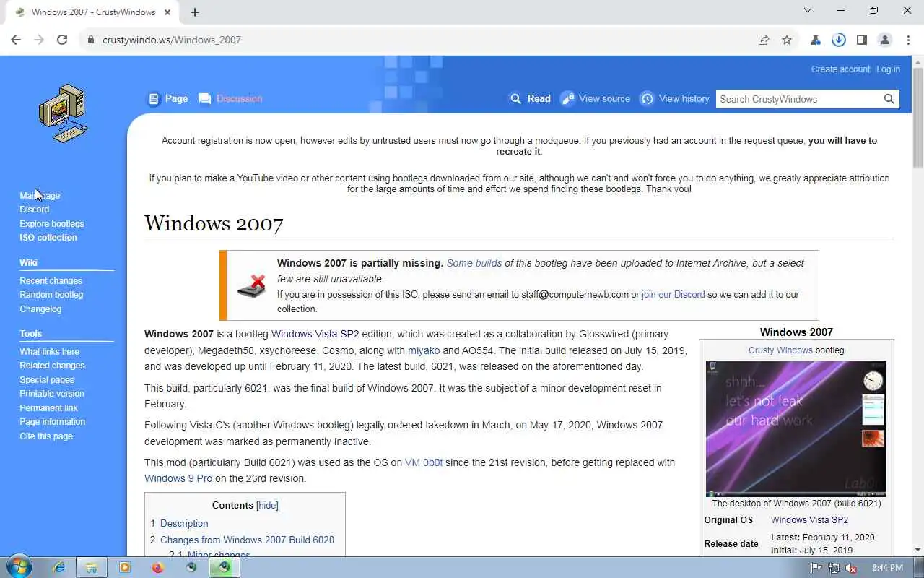Click the Create account link
This screenshot has height=578, width=924.
pyautogui.click(x=840, y=69)
